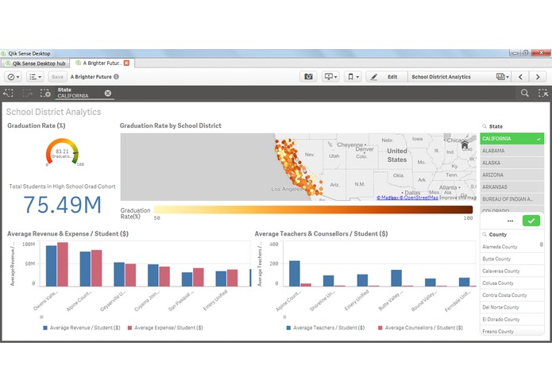Step forward in selections
Image resolution: width=552 pixels, height=392 pixels.
click(27, 93)
